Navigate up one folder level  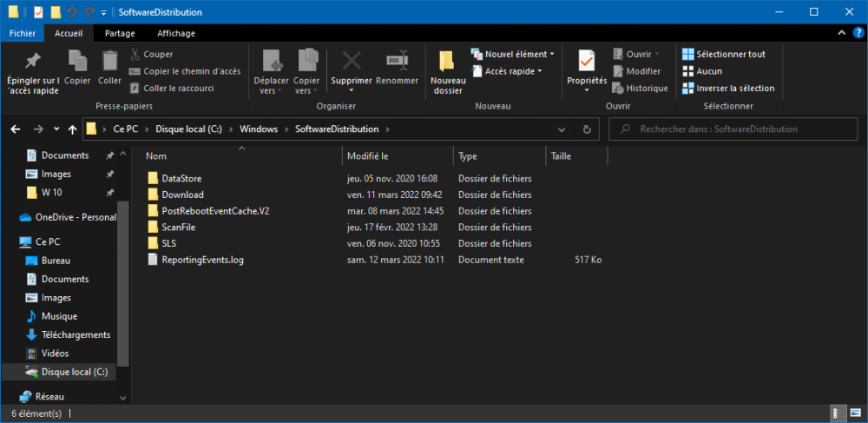click(72, 129)
